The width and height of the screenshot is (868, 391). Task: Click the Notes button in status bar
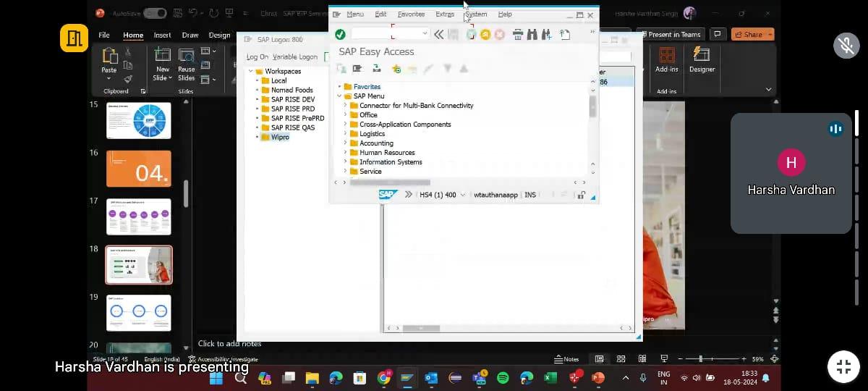(566, 358)
